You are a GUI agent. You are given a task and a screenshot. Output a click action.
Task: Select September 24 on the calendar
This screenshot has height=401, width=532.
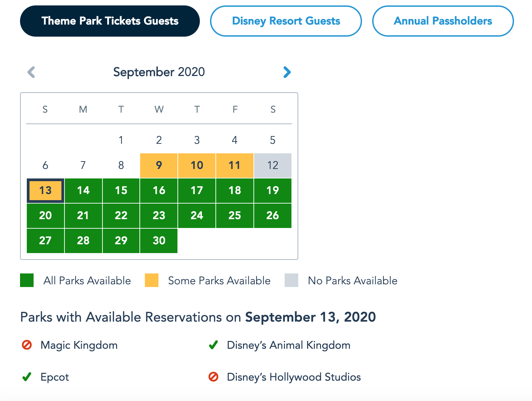pos(197,216)
